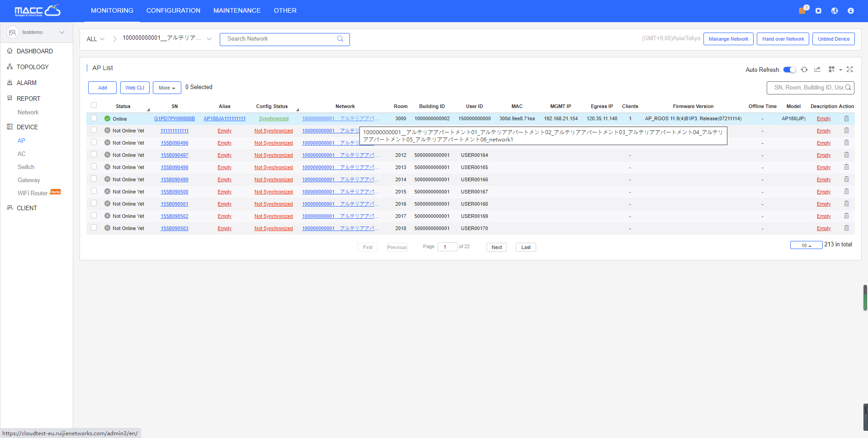Screen dimensions: 868x438
Task: Delete the 111111111111 device row
Action: (846, 131)
